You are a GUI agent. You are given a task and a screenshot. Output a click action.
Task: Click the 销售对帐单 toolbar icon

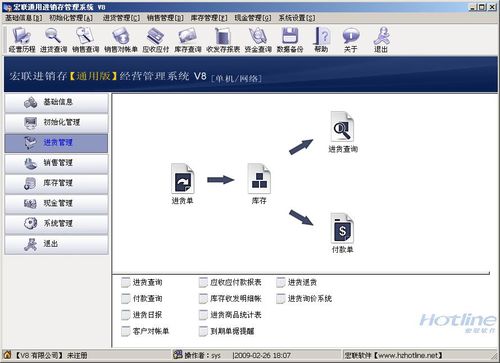tap(121, 40)
